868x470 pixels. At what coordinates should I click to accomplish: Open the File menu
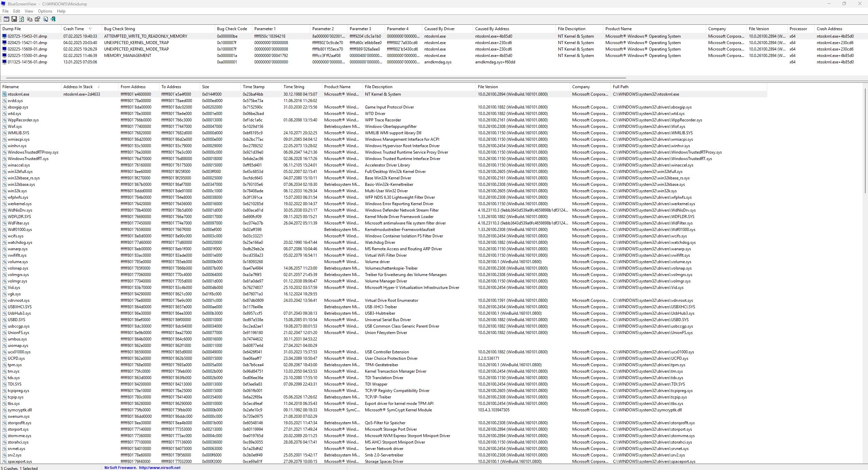click(5, 11)
